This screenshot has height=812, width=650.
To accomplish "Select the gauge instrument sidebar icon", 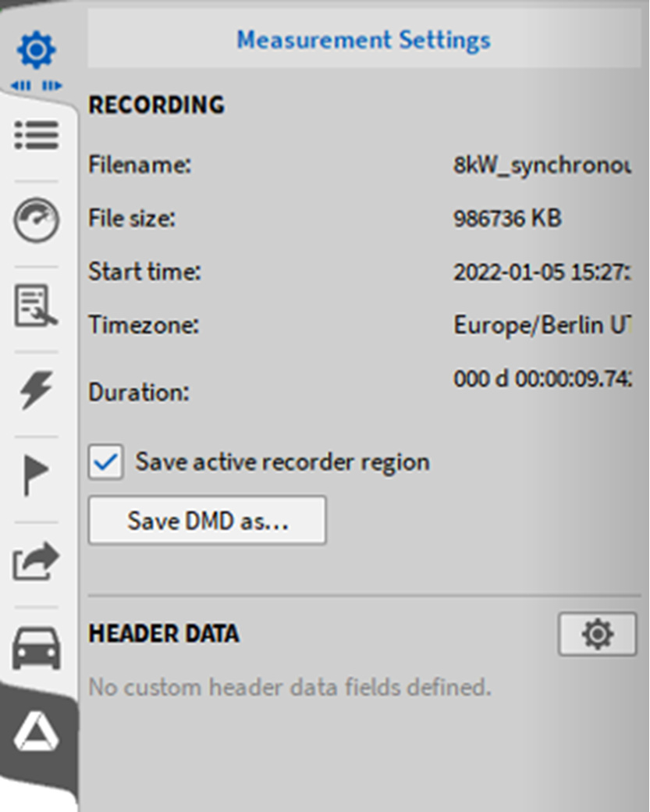I will tap(36, 219).
